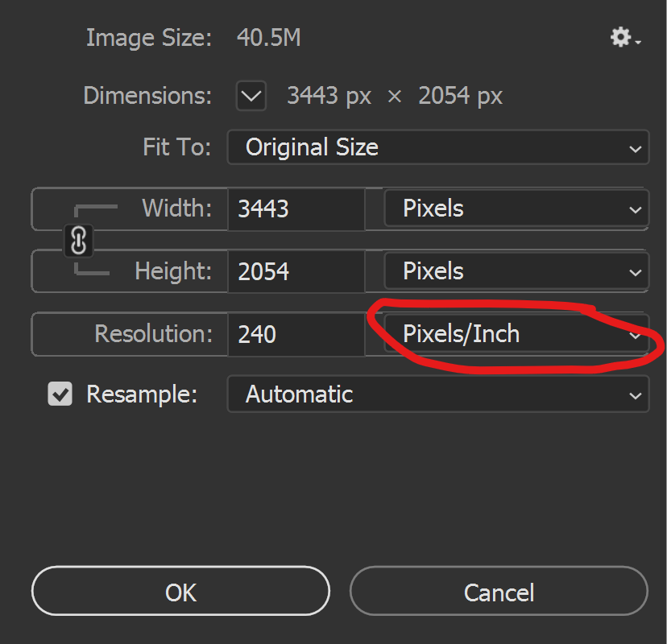Toggle the constrain proportions chain link
The width and height of the screenshot is (667, 644).
[x=80, y=240]
